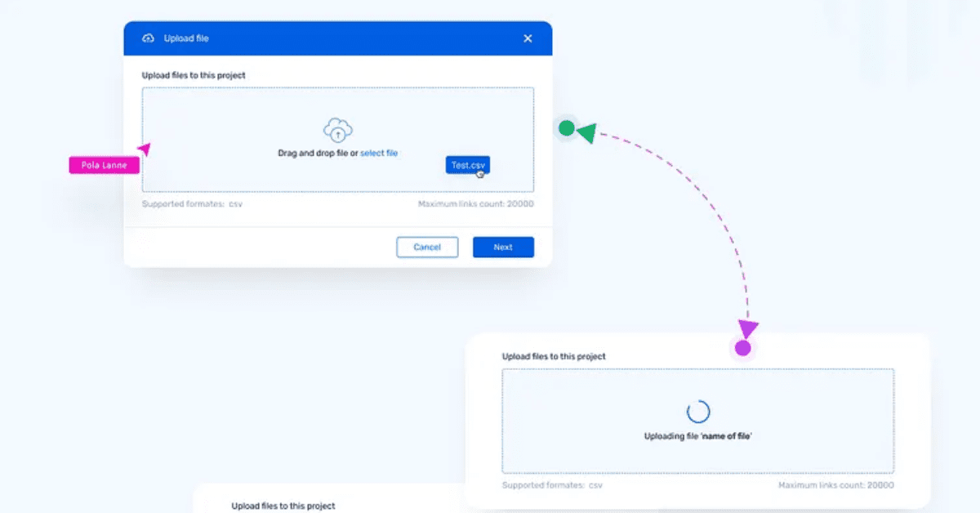The height and width of the screenshot is (513, 980).
Task: Click the cloud icon in the dialog title bar
Action: click(x=147, y=38)
